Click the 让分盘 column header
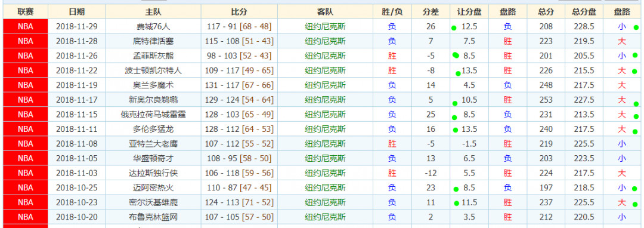644x228 pixels. (x=469, y=12)
